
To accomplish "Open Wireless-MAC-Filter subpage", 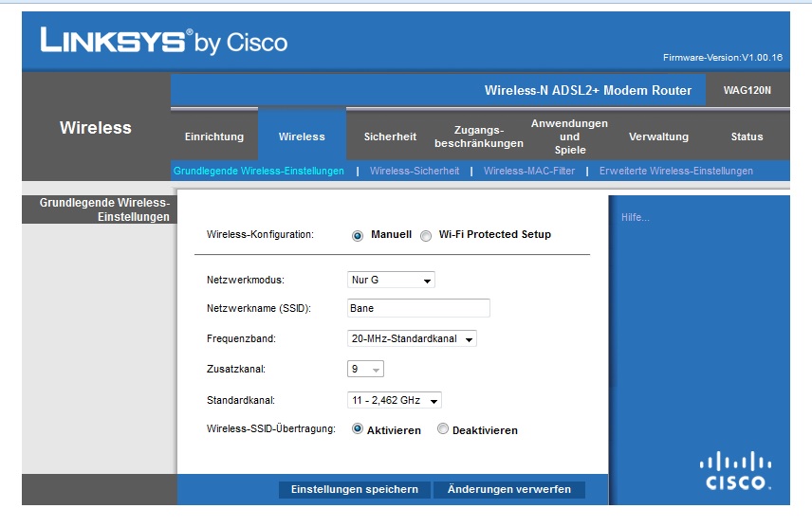I will point(529,171).
